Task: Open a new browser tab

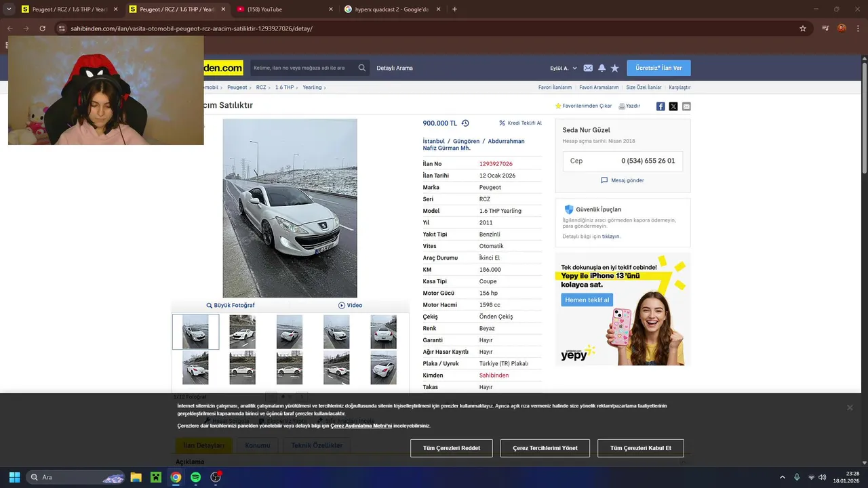Action: [x=454, y=9]
